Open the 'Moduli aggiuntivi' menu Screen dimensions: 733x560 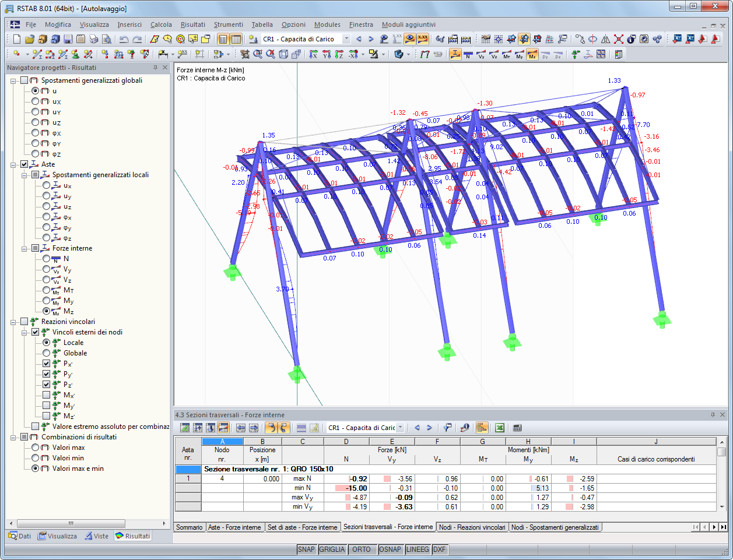pos(408,24)
